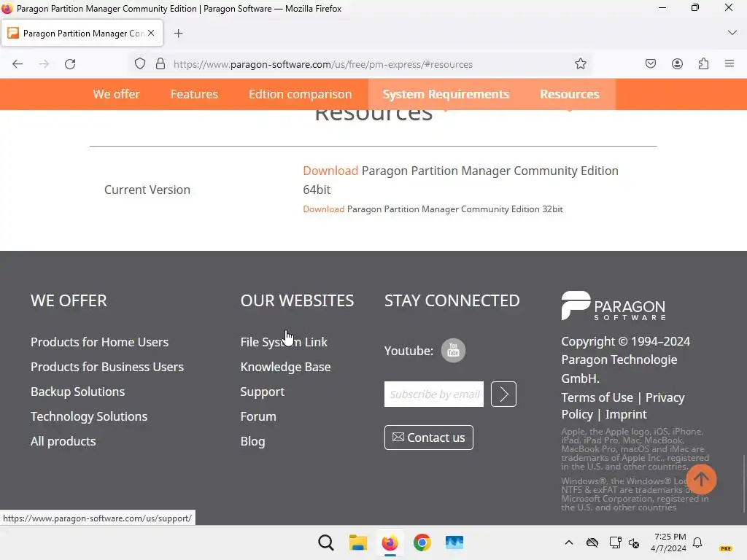Expand the hidden system tray icons chevron

(569, 542)
